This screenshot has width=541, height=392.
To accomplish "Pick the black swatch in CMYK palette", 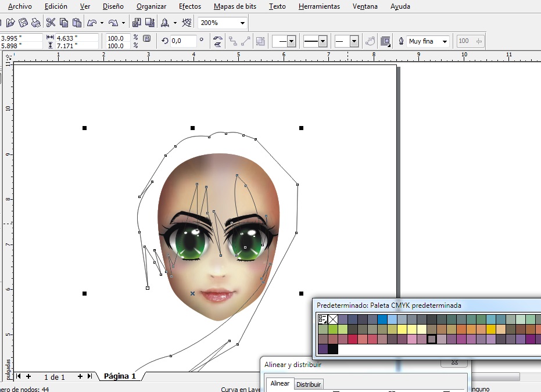I will 332,349.
